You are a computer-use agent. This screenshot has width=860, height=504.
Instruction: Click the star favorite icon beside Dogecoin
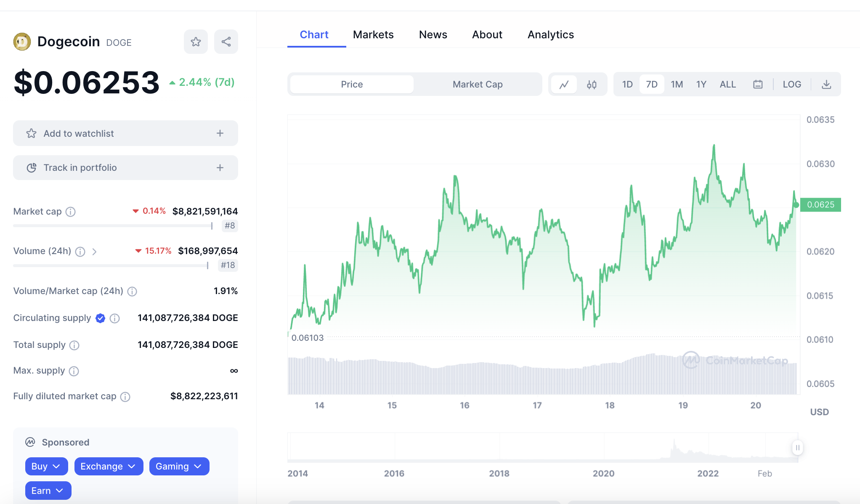(196, 42)
